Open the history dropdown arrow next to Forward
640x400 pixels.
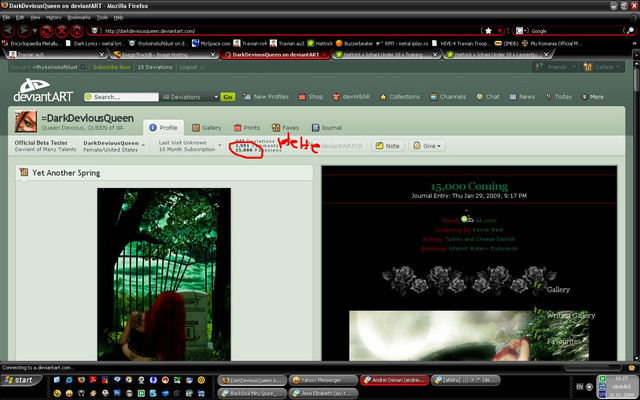[35, 31]
